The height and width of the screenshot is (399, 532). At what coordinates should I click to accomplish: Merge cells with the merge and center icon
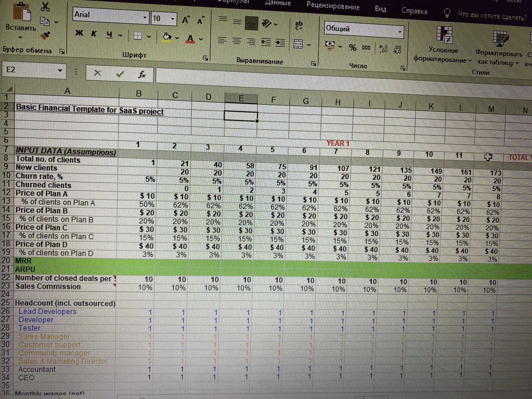click(x=298, y=44)
